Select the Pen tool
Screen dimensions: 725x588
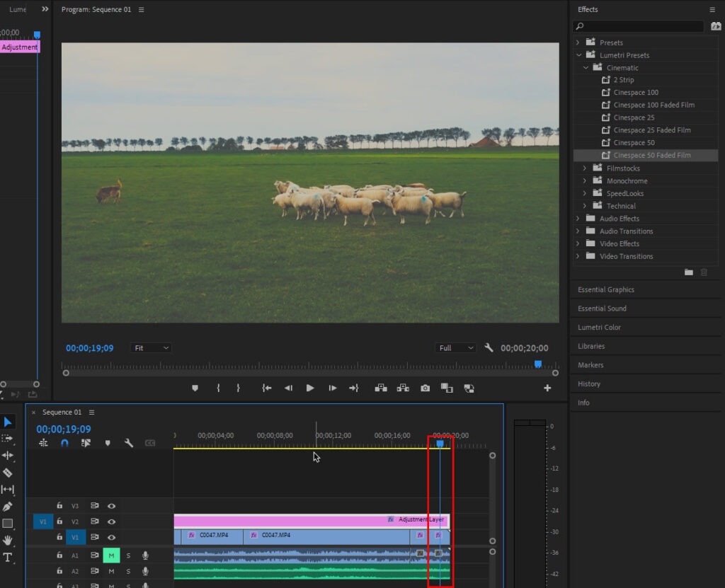pos(8,507)
